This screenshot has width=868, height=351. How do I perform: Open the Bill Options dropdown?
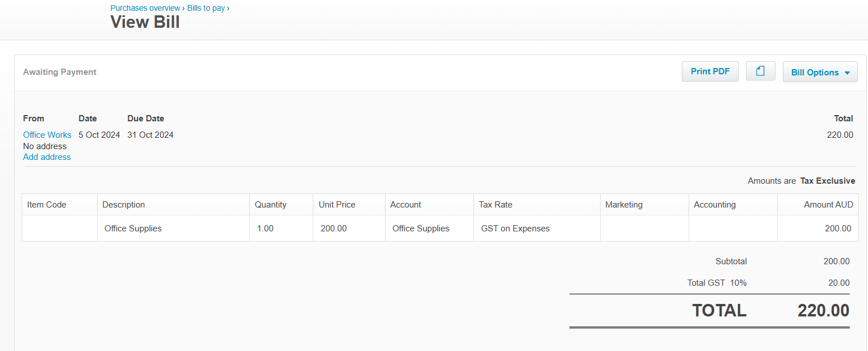[820, 72]
